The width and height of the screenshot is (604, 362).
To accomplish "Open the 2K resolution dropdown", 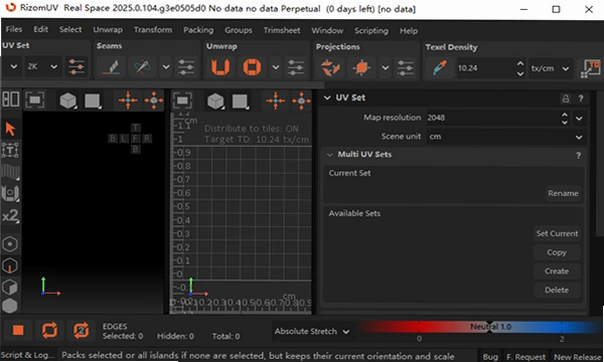I will 42,67.
